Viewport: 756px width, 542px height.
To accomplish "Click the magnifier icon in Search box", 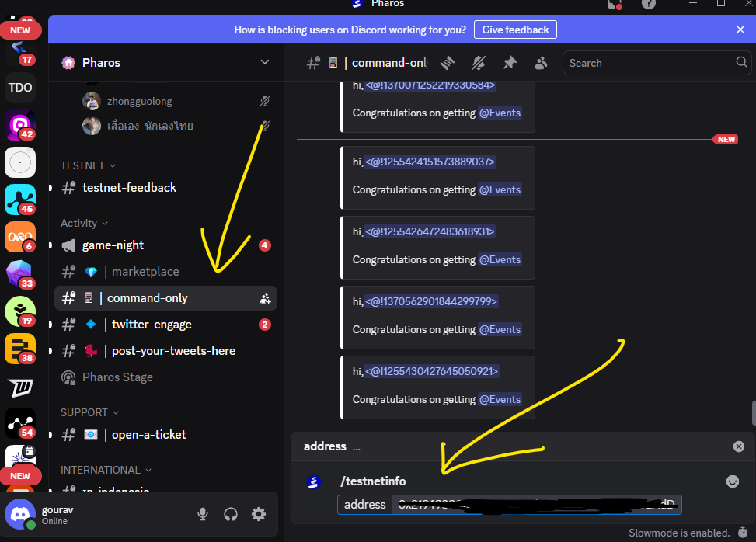I will (741, 62).
